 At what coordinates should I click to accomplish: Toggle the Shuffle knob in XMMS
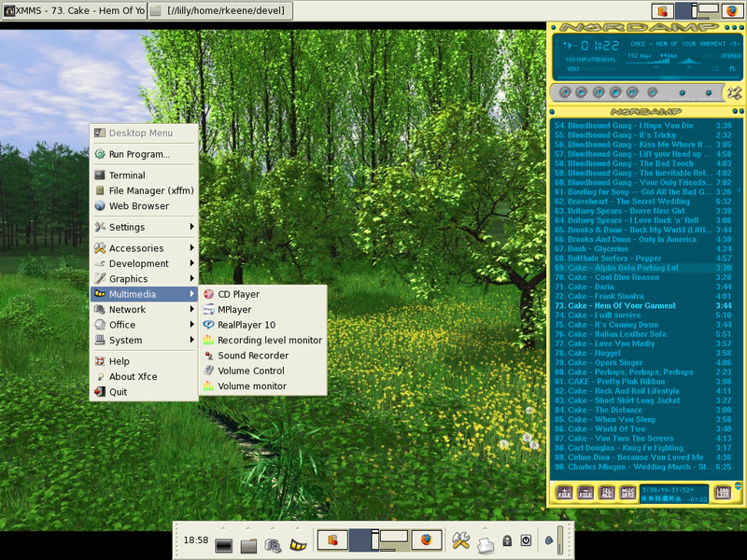coord(683,92)
